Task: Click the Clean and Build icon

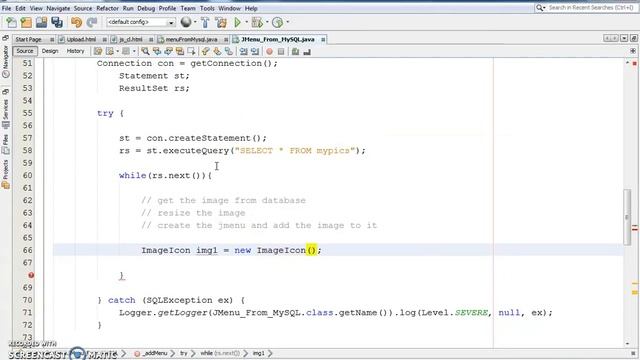Action: click(221, 22)
